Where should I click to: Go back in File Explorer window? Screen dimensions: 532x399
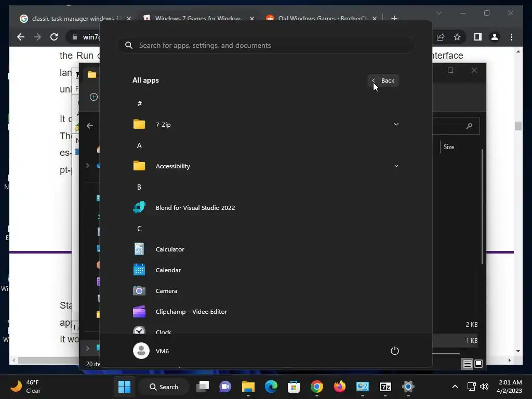point(89,126)
